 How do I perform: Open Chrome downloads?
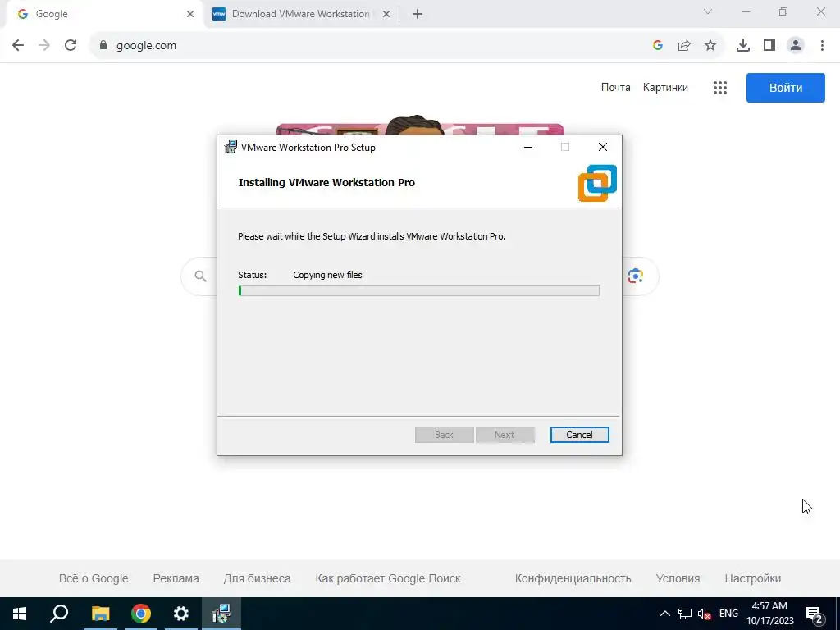coord(743,46)
